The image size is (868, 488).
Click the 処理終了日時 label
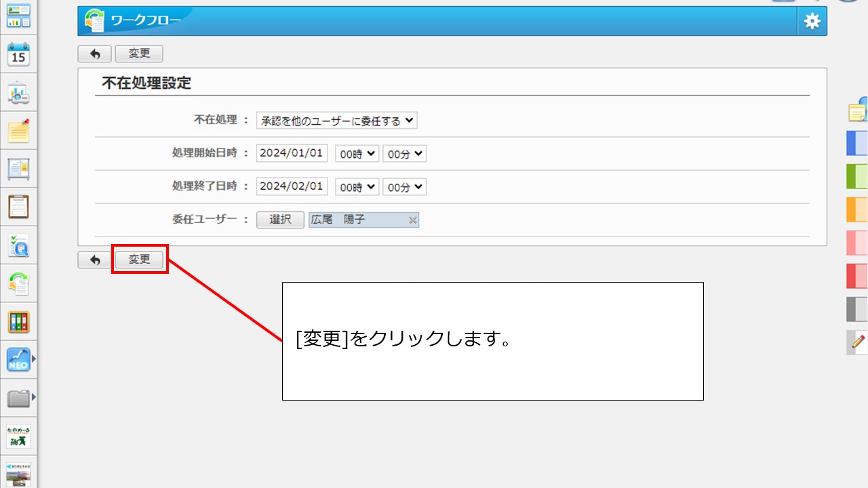click(205, 186)
